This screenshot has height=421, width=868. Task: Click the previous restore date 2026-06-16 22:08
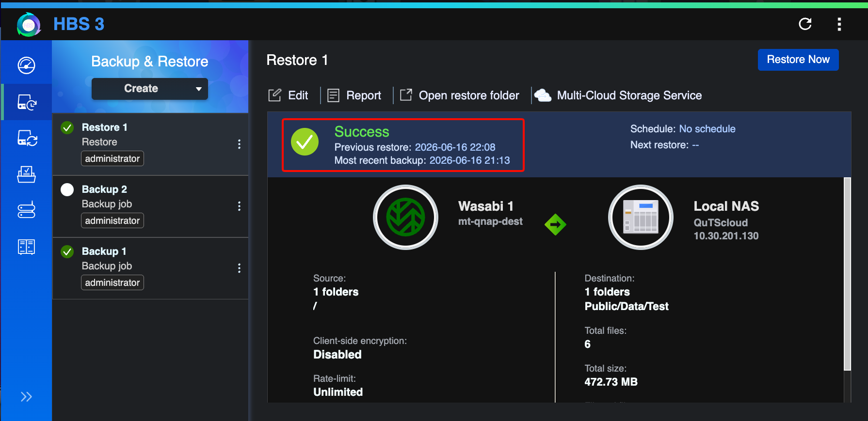455,147
